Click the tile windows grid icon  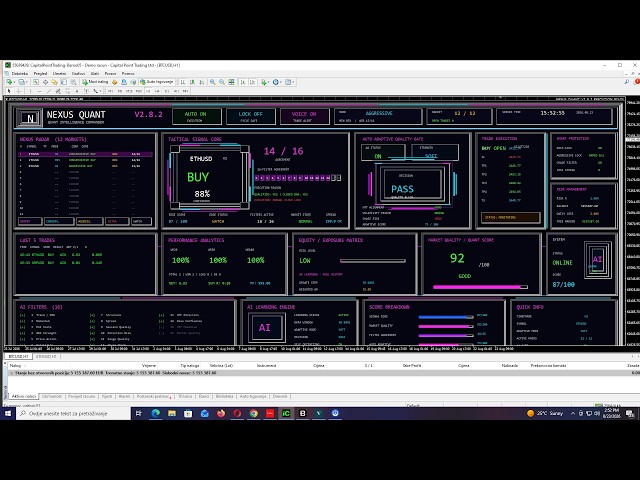point(231,82)
